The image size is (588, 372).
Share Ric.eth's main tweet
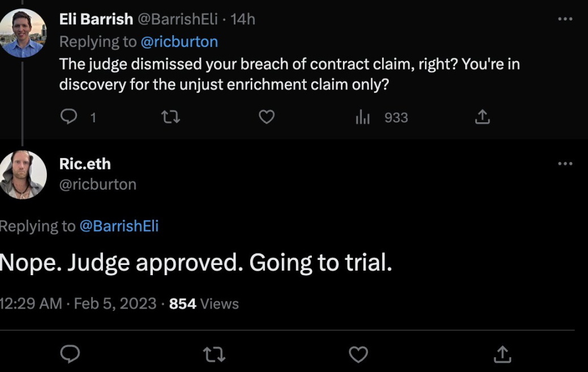pyautogui.click(x=502, y=354)
